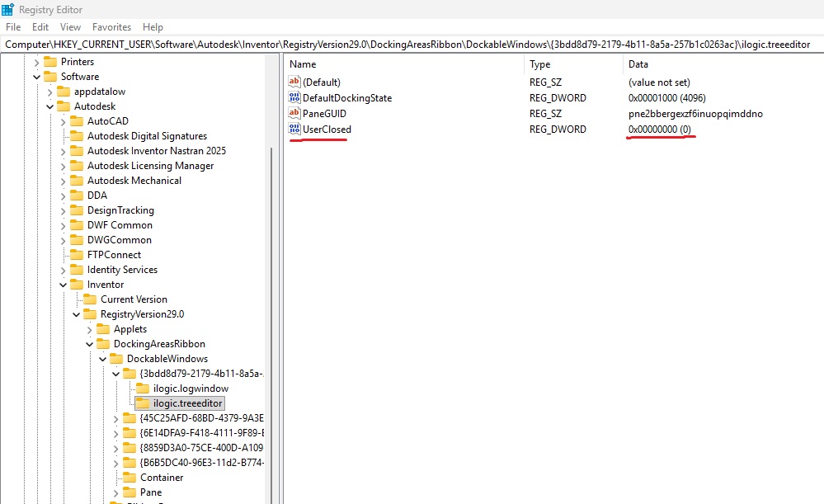
Task: Collapse the Inventor tree node
Action: pos(63,285)
